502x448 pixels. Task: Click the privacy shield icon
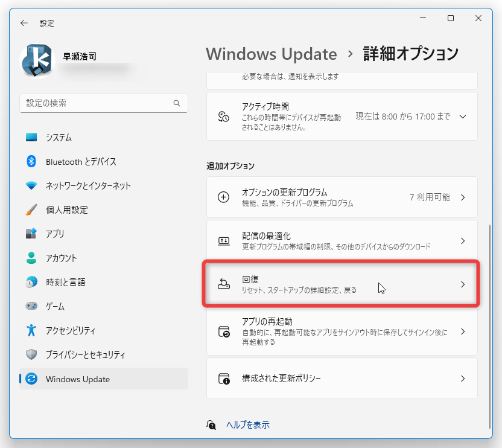click(31, 354)
